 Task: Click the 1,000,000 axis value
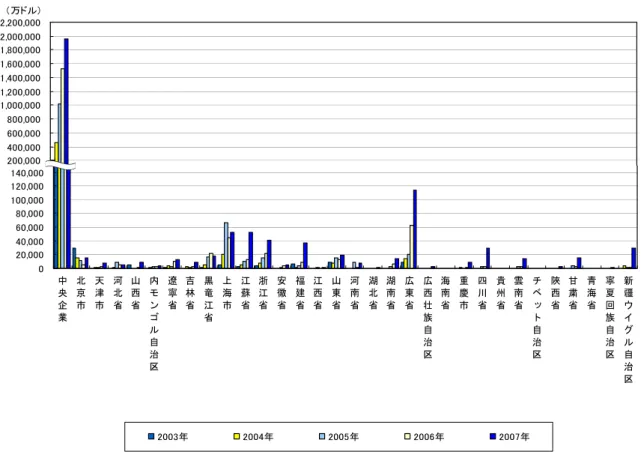coord(20,105)
